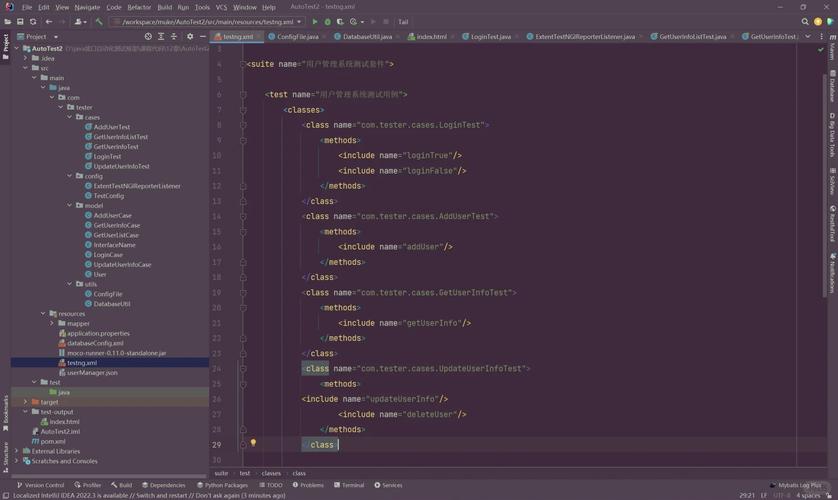Toggle the Tail button in the toolbar
Image resolution: width=838 pixels, height=500 pixels.
403,22
